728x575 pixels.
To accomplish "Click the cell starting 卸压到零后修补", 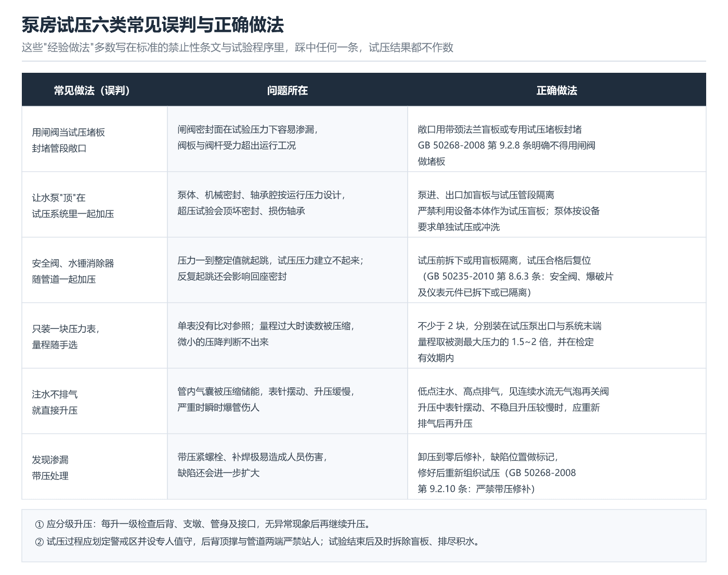I will coord(557,467).
